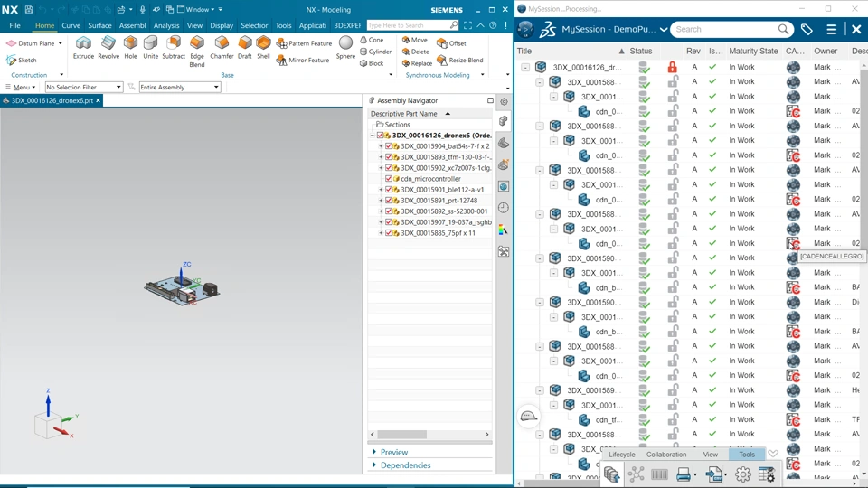The width and height of the screenshot is (868, 488).
Task: Uncheck the 3DX_00015892_ss-52300-001 component
Action: (389, 211)
